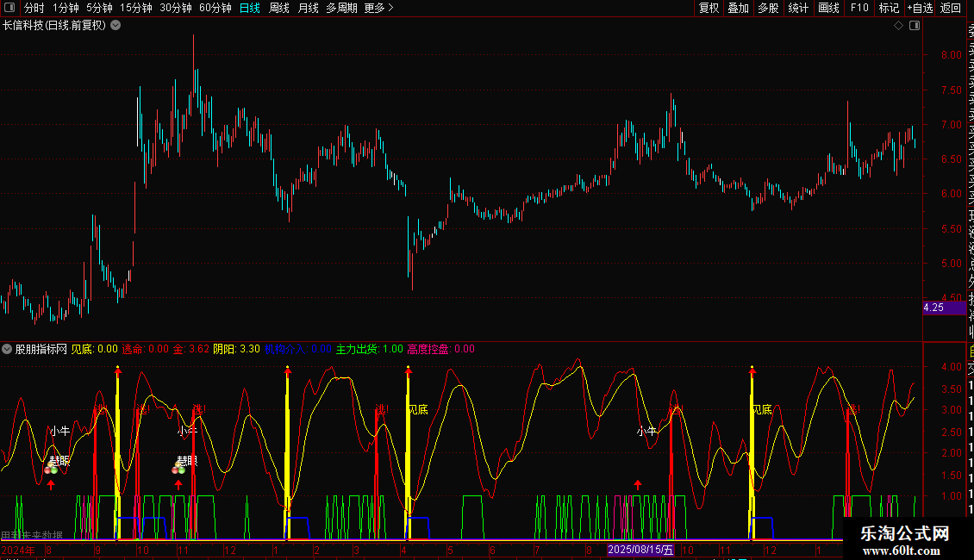Click the 高度控盘: 0.00 indicator label
Image resolution: width=974 pixels, height=560 pixels.
tap(441, 349)
